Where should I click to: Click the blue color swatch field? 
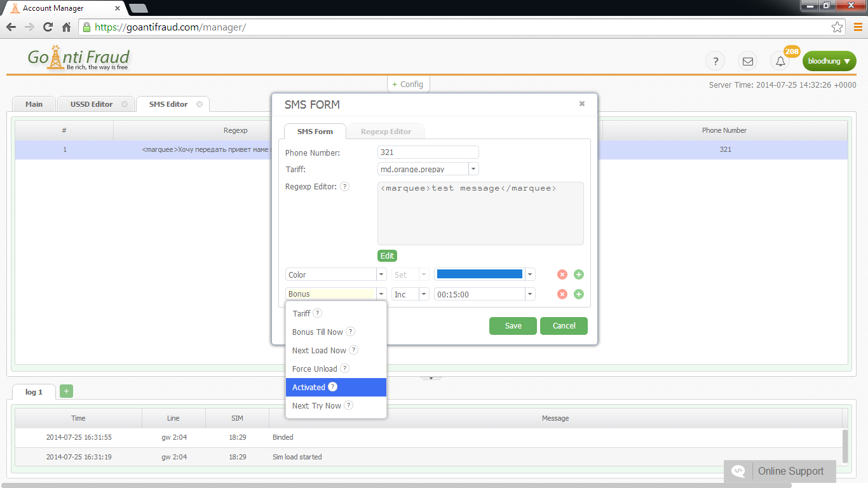pyautogui.click(x=480, y=274)
